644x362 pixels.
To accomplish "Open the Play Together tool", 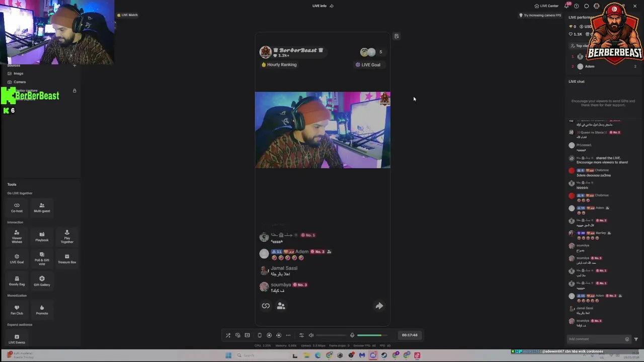I will [x=67, y=236].
